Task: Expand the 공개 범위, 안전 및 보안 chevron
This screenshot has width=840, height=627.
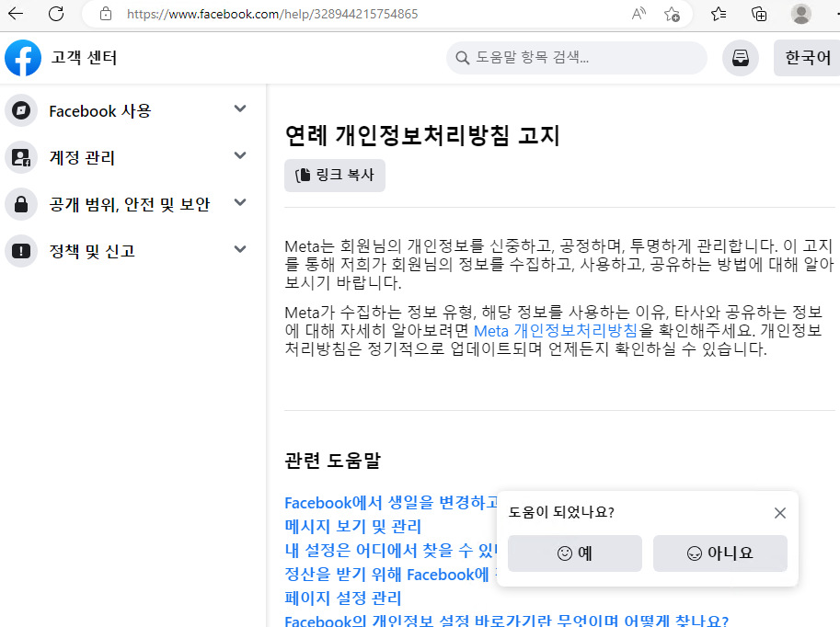Action: coord(240,202)
